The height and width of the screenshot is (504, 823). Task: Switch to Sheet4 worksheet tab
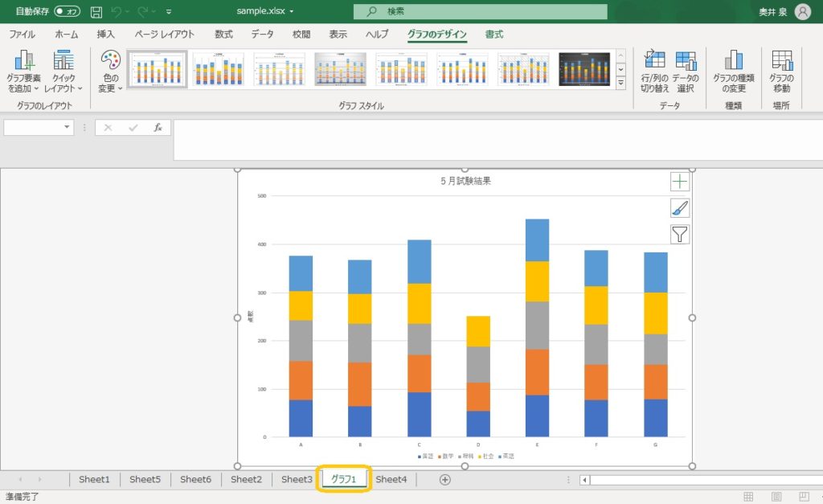391,480
